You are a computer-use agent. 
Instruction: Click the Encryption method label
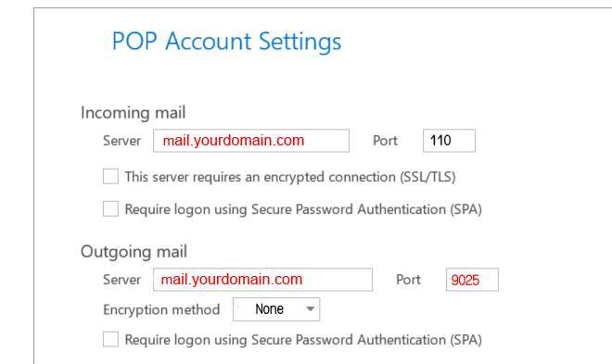(x=161, y=310)
